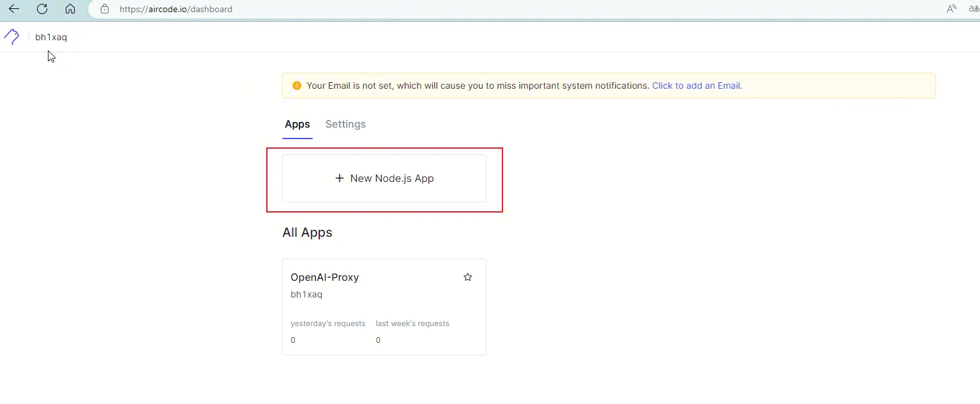The image size is (980, 404).
Task: Switch to the Settings tab
Action: 345,124
